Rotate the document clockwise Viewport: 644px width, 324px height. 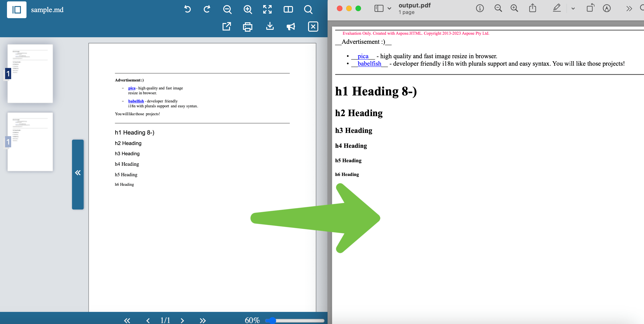coord(207,9)
